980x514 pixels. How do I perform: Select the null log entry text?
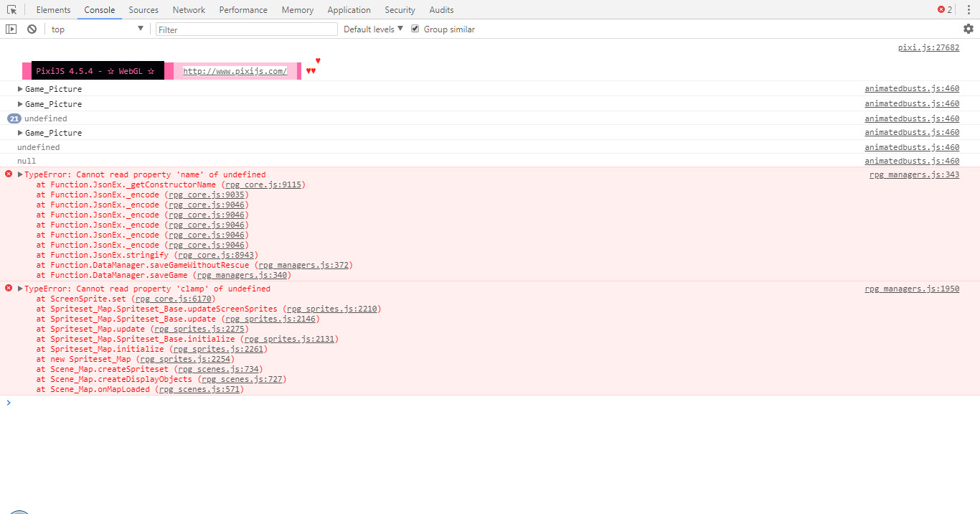(27, 161)
